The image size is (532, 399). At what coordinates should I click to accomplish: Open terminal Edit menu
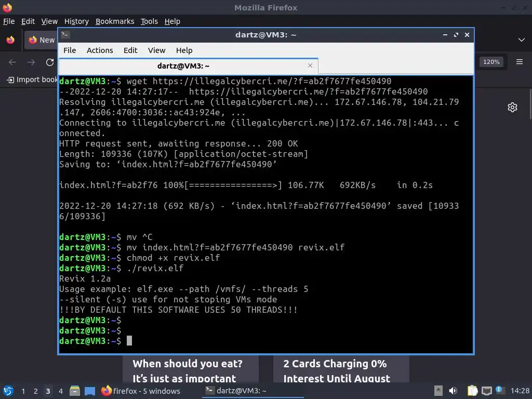point(130,50)
